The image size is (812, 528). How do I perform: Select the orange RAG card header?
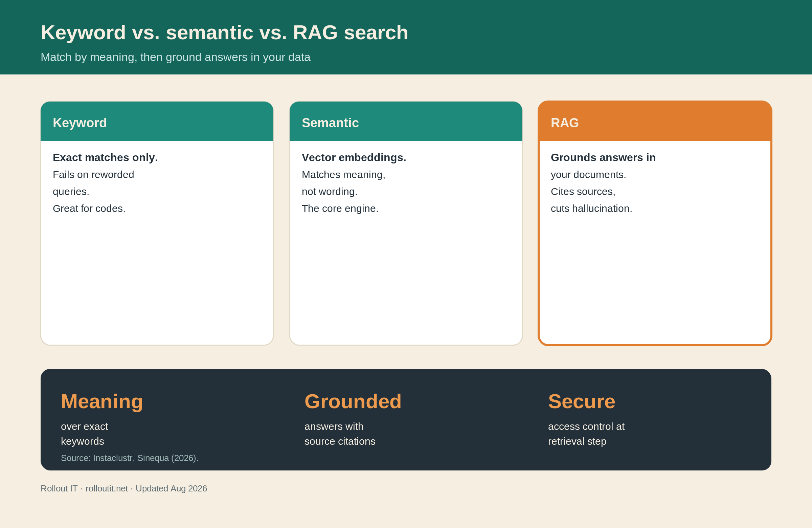tap(655, 121)
